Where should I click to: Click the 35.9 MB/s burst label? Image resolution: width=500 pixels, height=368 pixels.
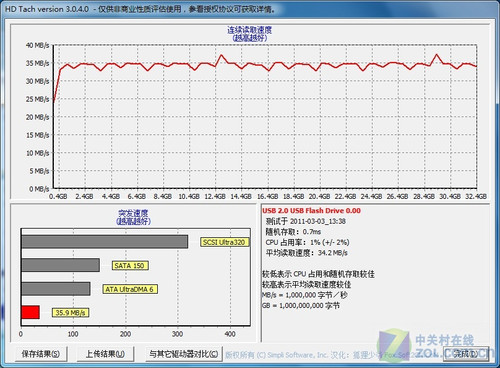(x=70, y=312)
